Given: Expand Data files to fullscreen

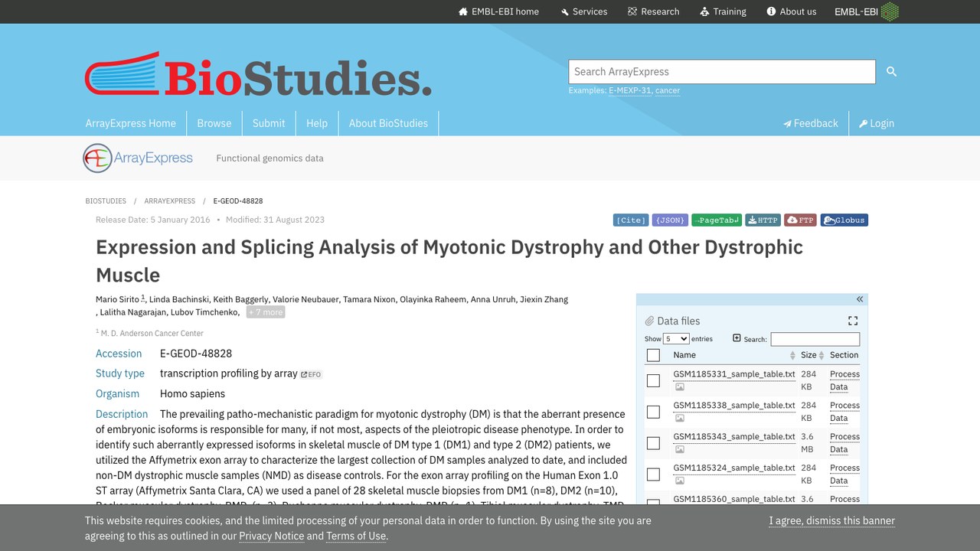Looking at the screenshot, I should pyautogui.click(x=853, y=321).
